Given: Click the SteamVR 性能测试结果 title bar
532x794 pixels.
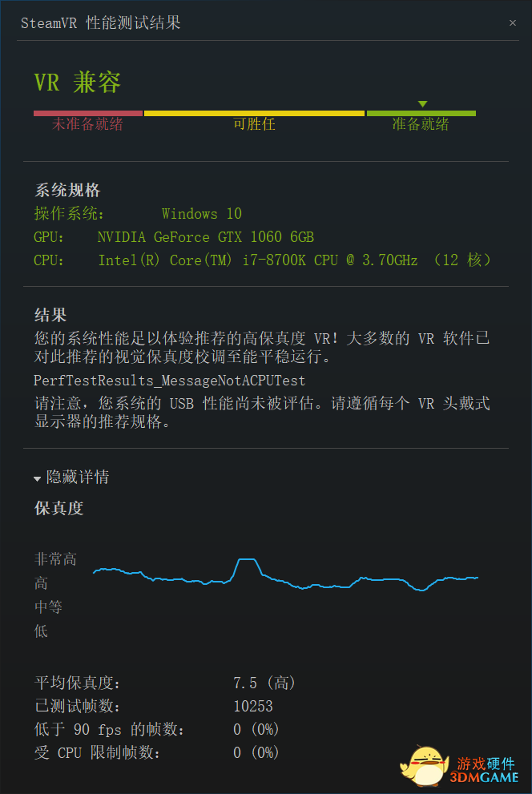Looking at the screenshot, I should click(100, 22).
